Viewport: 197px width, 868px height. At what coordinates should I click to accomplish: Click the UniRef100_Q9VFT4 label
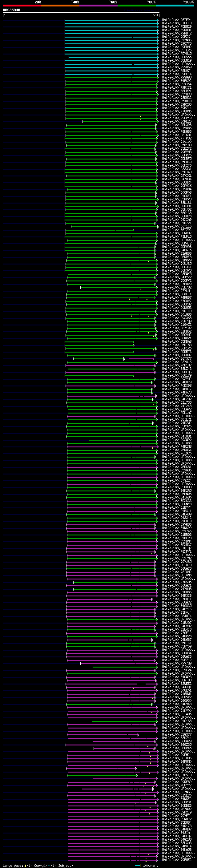pos(177,816)
